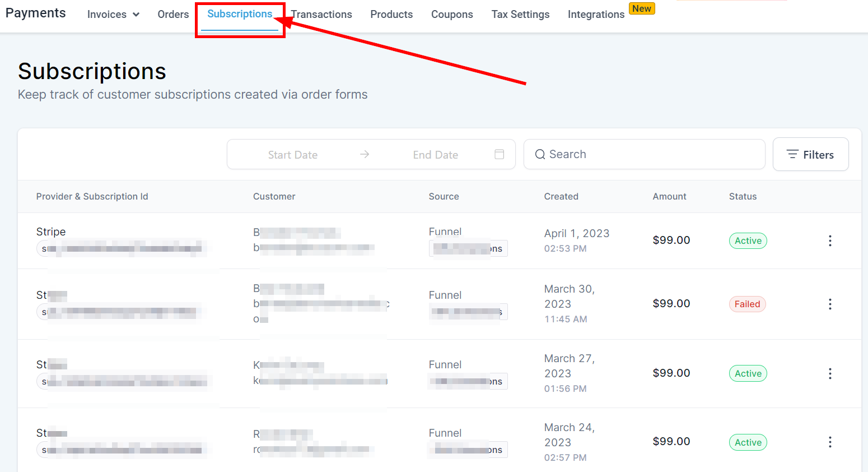Open three-dot menu for April 1 subscription
This screenshot has width=868, height=472.
pyautogui.click(x=830, y=240)
